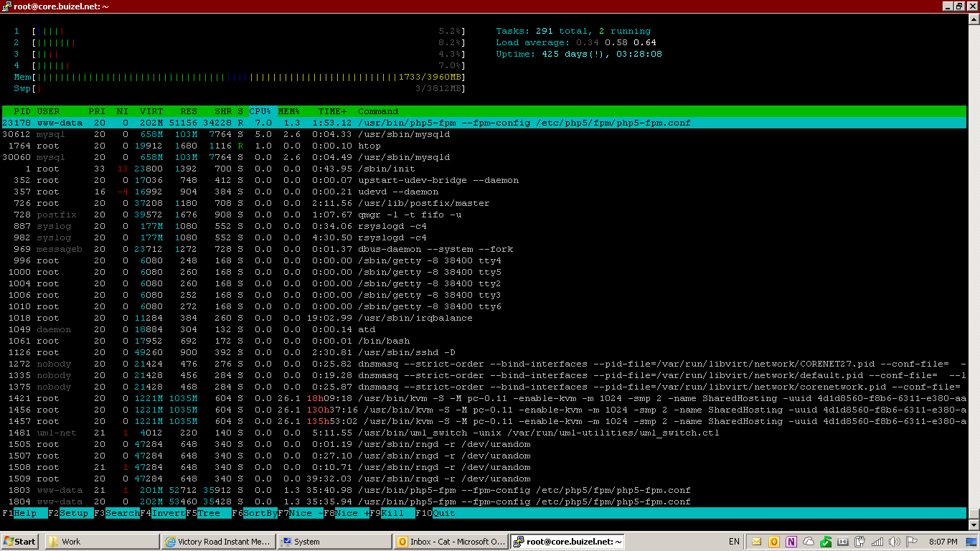Click the power plug tray icon
Image resolution: width=980 pixels, height=551 pixels.
tap(860, 542)
